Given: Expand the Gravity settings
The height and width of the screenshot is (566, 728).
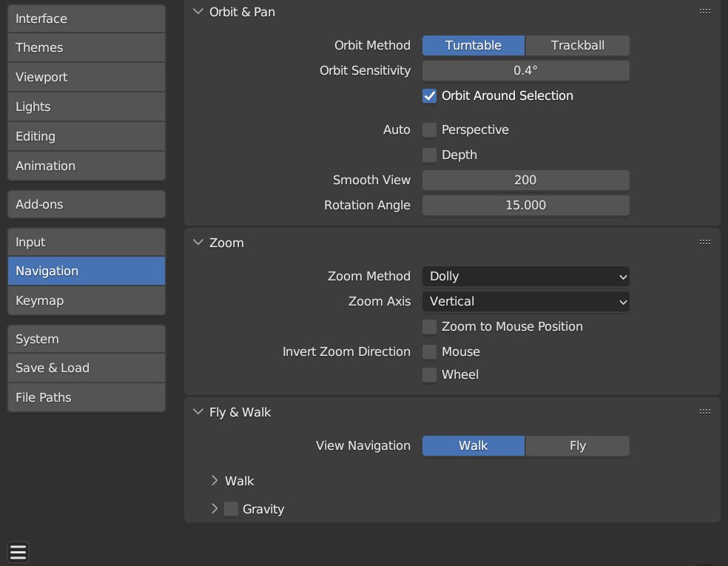Looking at the screenshot, I should [215, 509].
